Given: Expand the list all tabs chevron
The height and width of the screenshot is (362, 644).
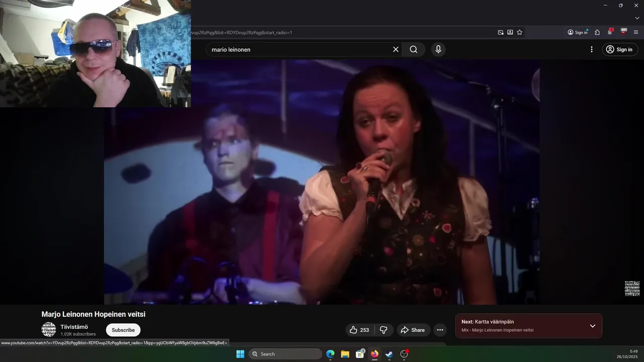Looking at the screenshot, I should pyautogui.click(x=637, y=18).
